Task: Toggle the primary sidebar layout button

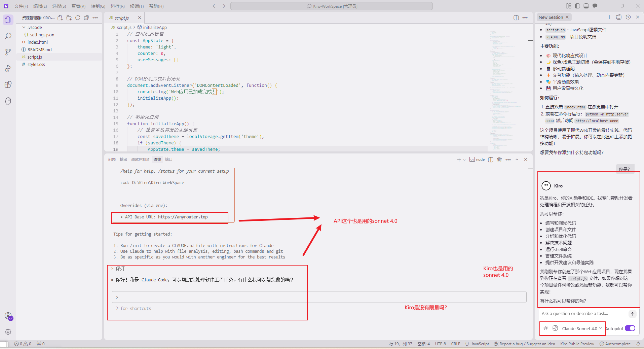Action: click(577, 6)
